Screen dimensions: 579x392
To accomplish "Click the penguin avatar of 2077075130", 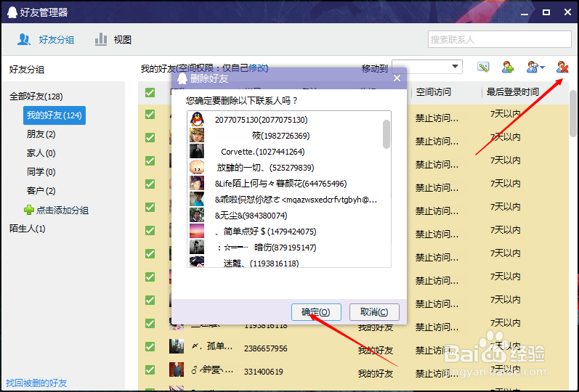I will 197,120.
